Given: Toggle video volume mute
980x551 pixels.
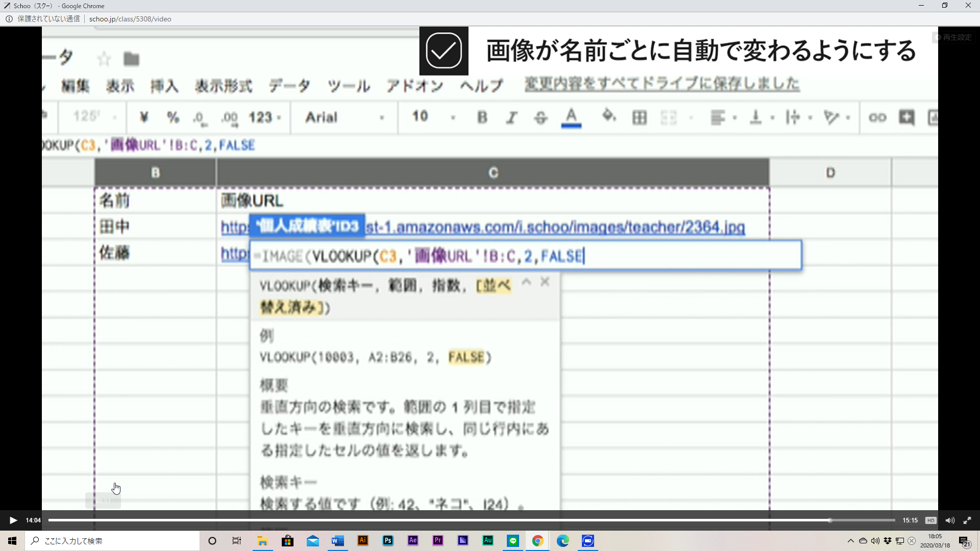Looking at the screenshot, I should [x=950, y=520].
